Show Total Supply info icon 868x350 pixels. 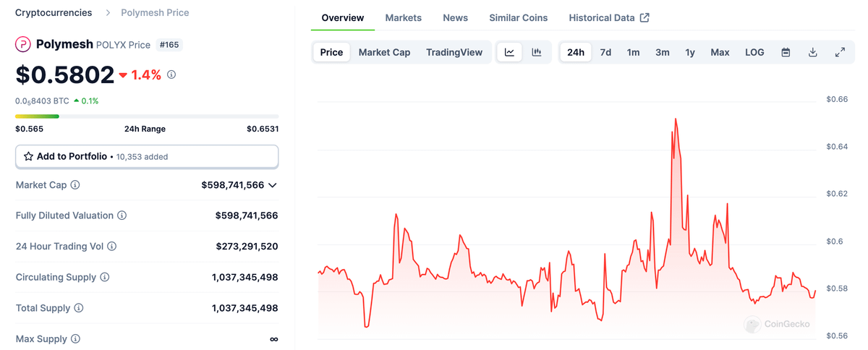pos(79,308)
